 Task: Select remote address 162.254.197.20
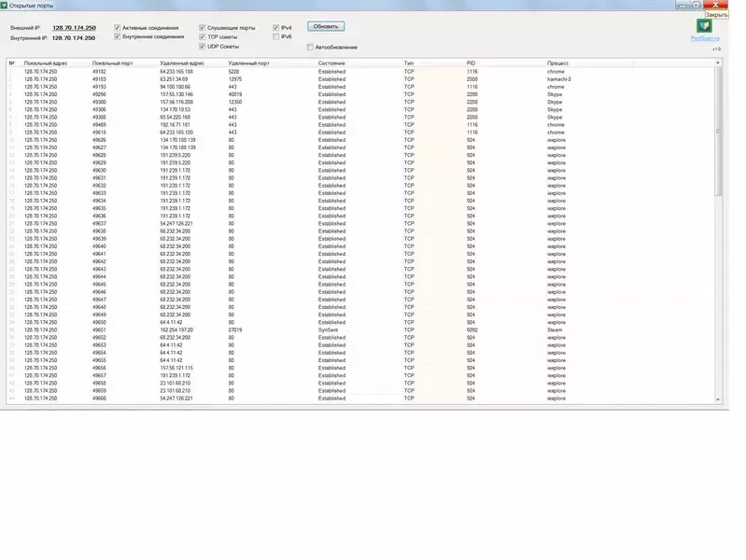point(176,329)
